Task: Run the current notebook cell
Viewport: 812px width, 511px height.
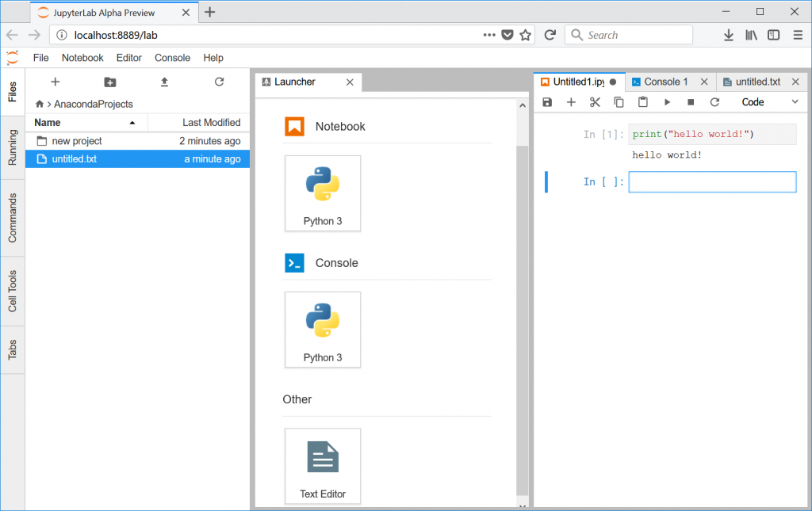Action: tap(667, 102)
